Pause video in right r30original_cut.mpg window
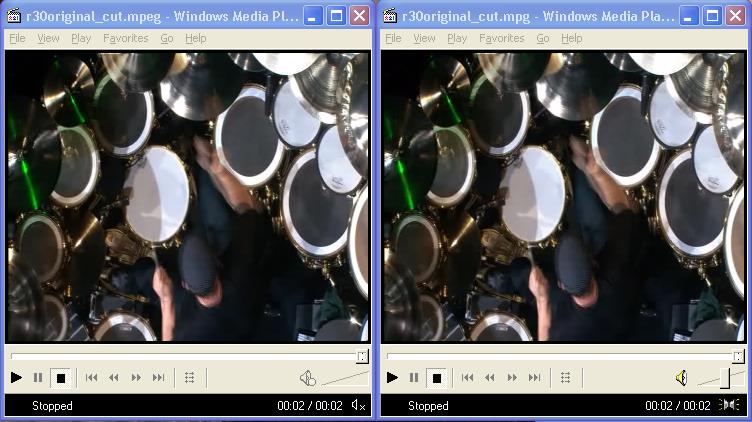 click(414, 378)
